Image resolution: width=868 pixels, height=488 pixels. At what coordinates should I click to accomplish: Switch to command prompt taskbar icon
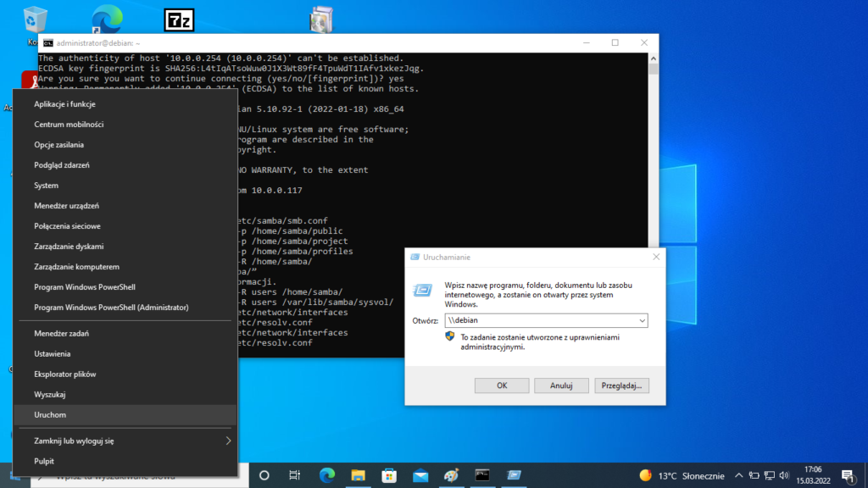tap(482, 475)
